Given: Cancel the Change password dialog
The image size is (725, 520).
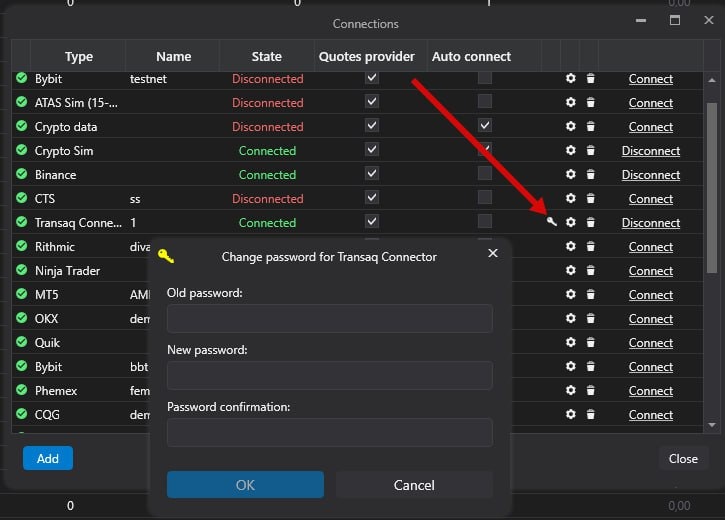Looking at the screenshot, I should point(414,484).
